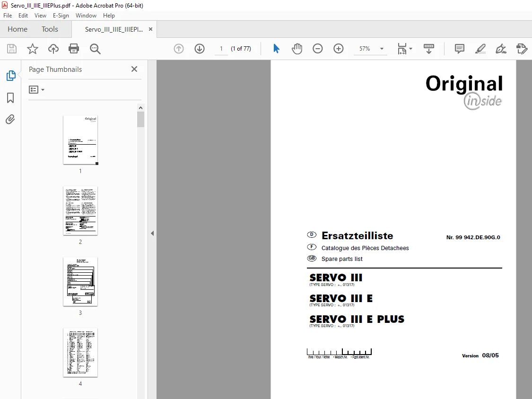Collapse the navigation pane with arrow
Image resolution: width=532 pixels, height=399 pixels.
pos(152,233)
